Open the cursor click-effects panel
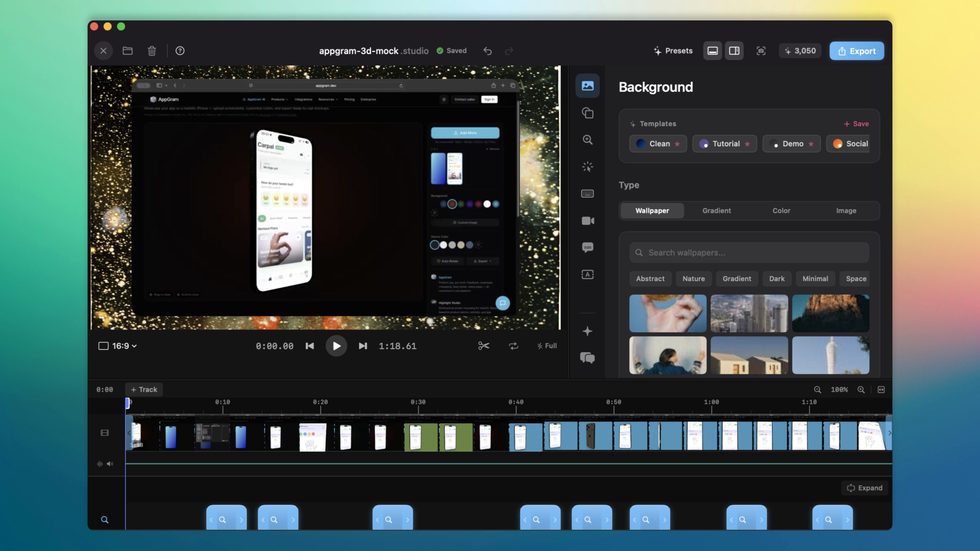The width and height of the screenshot is (980, 551). (587, 167)
